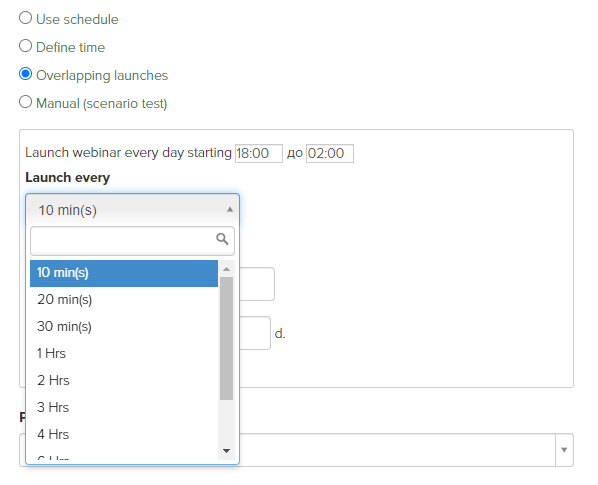Click the 18:00 start time field

[x=259, y=153]
